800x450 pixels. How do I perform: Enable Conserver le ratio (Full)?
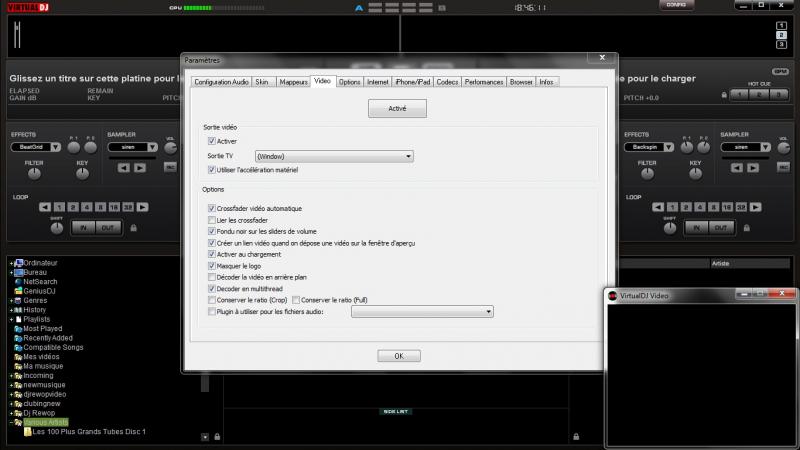(x=296, y=300)
